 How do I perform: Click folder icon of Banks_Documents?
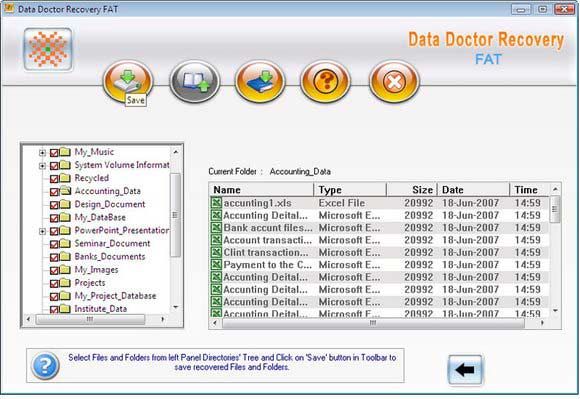click(x=65, y=256)
